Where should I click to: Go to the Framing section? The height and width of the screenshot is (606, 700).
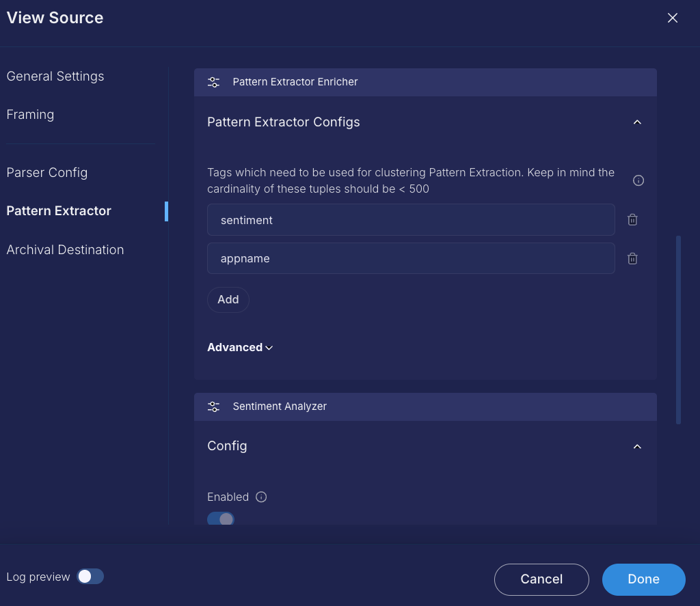tap(30, 115)
